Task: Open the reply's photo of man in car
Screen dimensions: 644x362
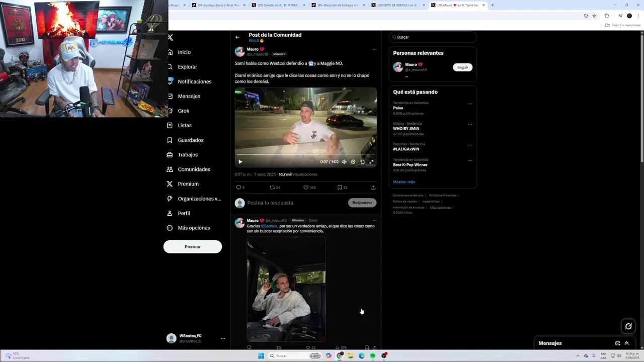Action: coord(286,290)
